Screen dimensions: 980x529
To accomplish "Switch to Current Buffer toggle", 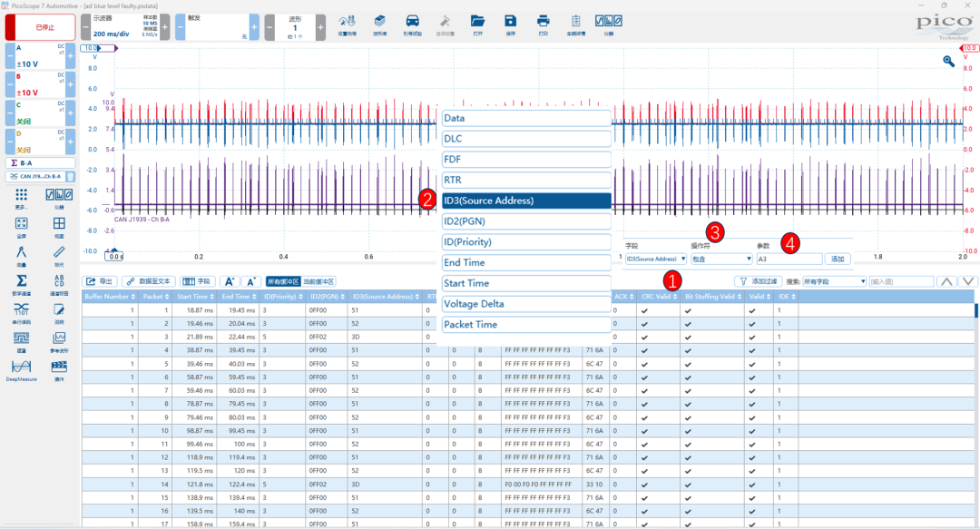I will coord(318,281).
